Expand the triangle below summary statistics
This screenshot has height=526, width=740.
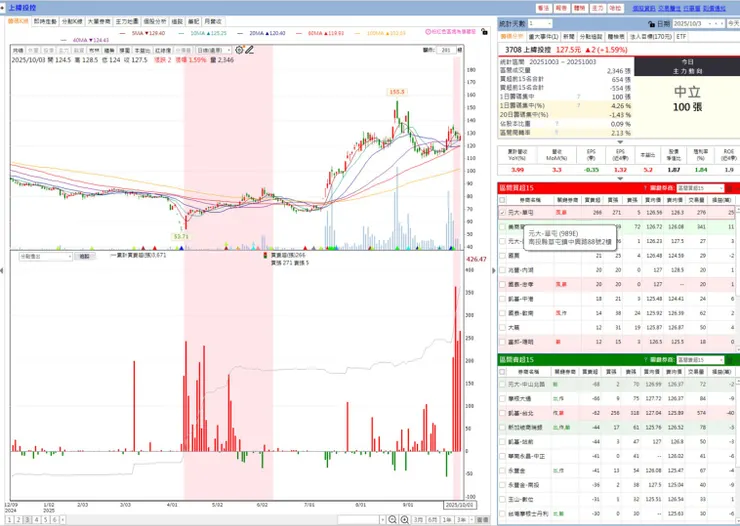point(620,142)
